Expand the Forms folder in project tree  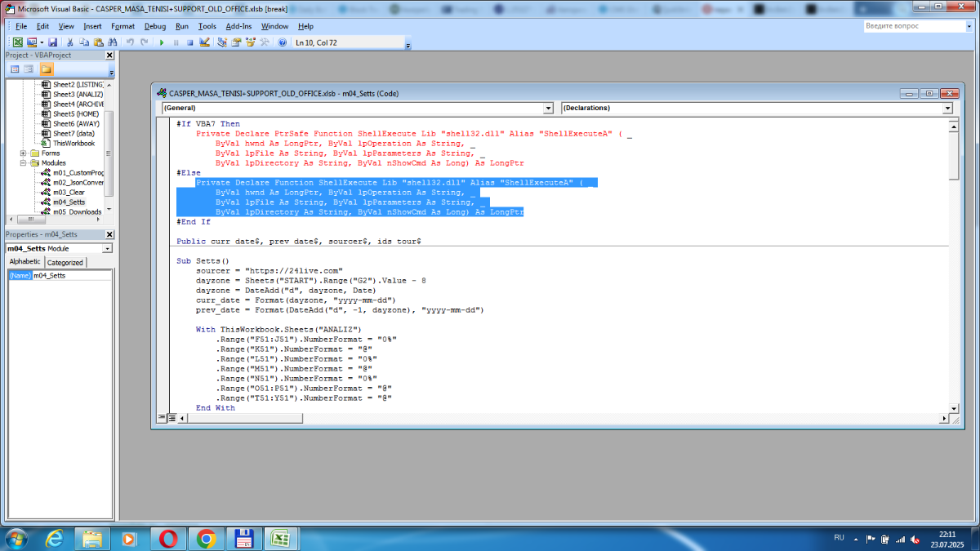tap(24, 153)
